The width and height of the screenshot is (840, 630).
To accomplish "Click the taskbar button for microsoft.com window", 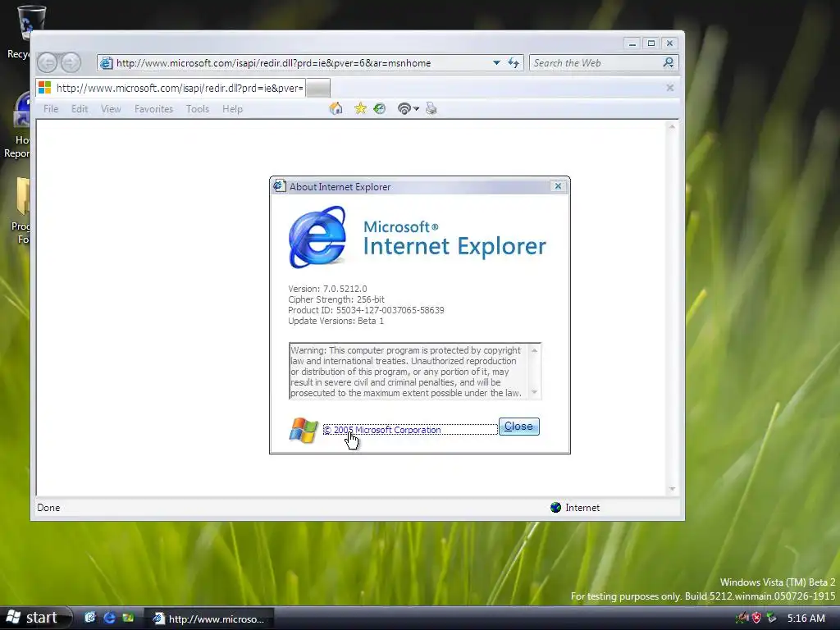I will (209, 619).
